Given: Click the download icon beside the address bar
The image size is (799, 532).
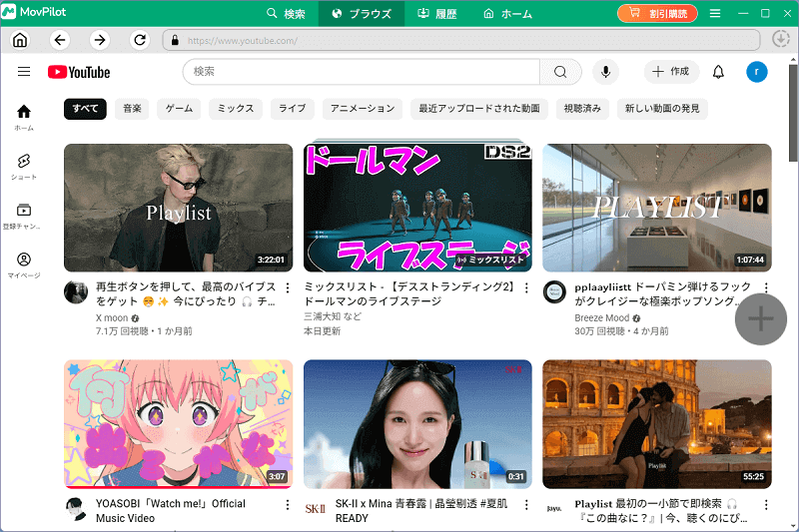Looking at the screenshot, I should coord(781,39).
